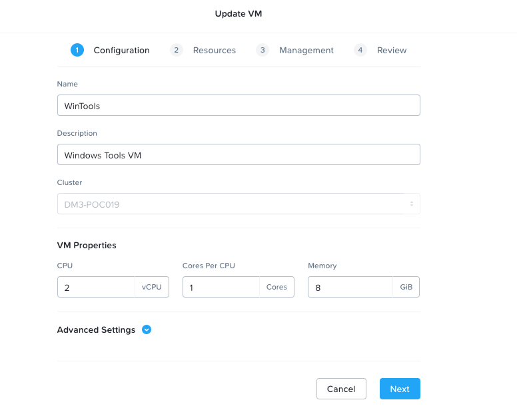Click the vCPU unit suffix label
This screenshot has height=420, width=517.
coord(152,288)
